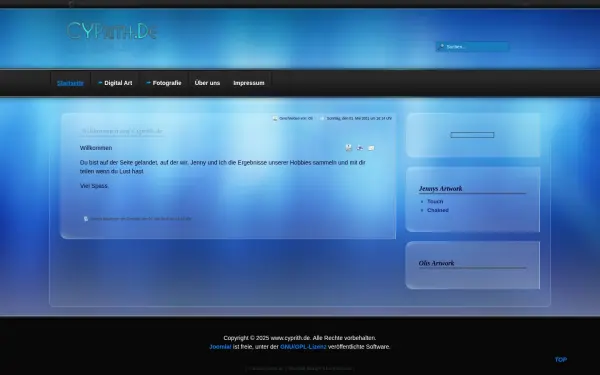Click the Sonntag publication date text

pyautogui.click(x=359, y=118)
